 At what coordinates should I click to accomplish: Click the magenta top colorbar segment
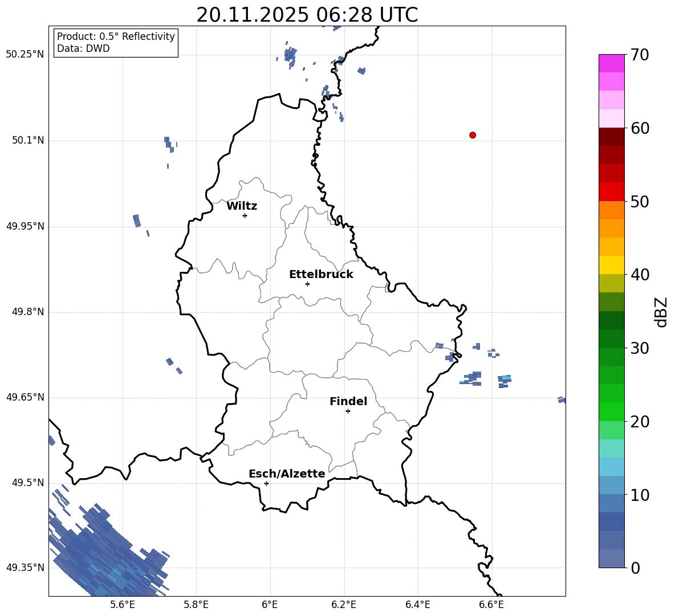[611, 63]
